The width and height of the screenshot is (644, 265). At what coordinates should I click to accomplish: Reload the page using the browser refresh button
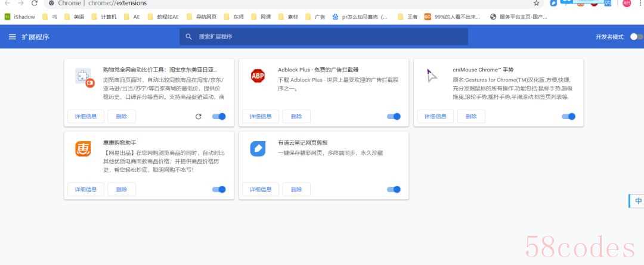click(x=35, y=4)
